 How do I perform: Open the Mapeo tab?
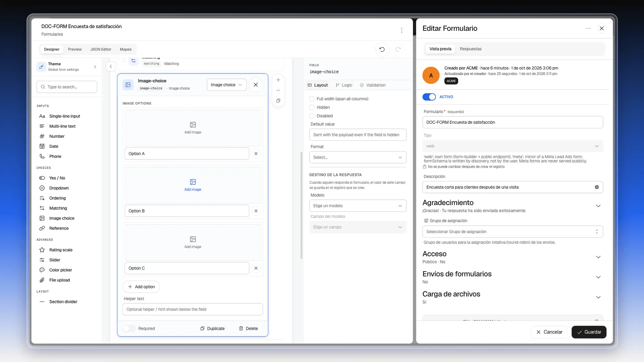[126, 49]
